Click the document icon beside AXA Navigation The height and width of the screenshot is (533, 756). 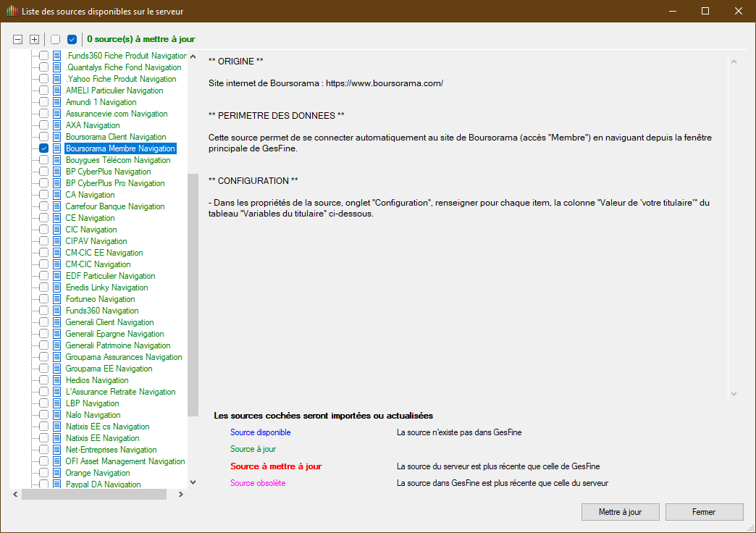[x=56, y=125]
